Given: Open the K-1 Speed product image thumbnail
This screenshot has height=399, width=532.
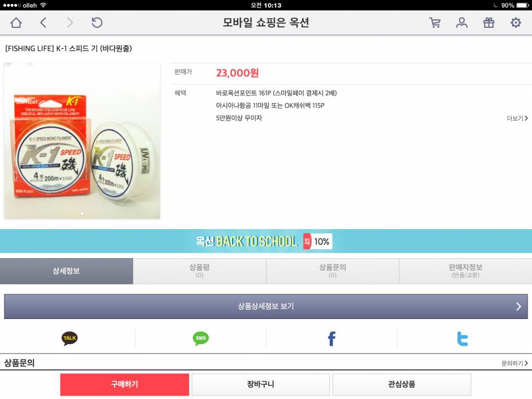Looking at the screenshot, I should click(x=82, y=141).
